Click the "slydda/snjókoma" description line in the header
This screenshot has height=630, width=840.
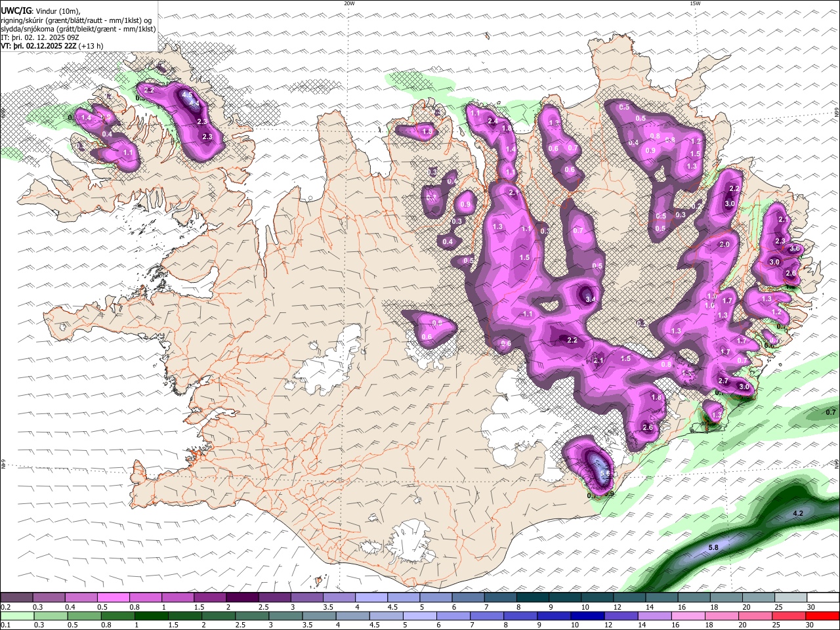click(79, 29)
